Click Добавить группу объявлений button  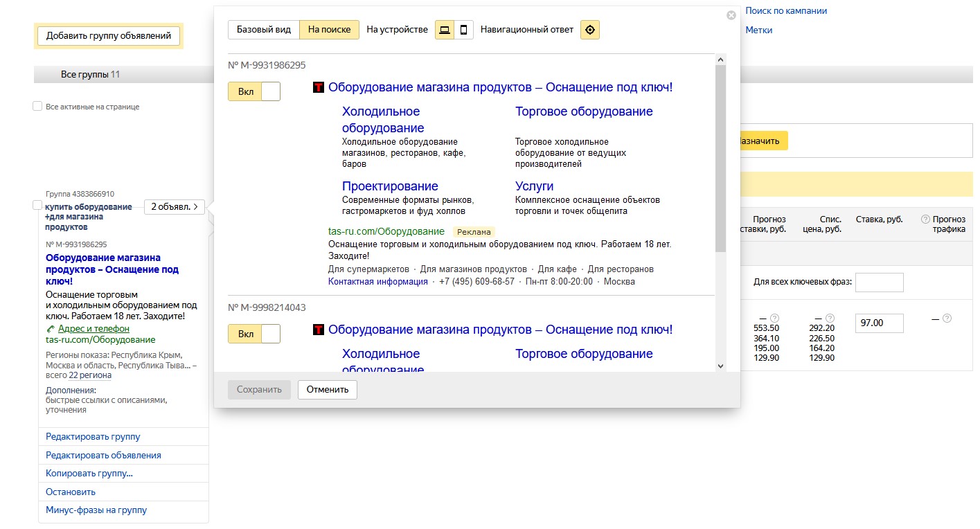(x=109, y=36)
